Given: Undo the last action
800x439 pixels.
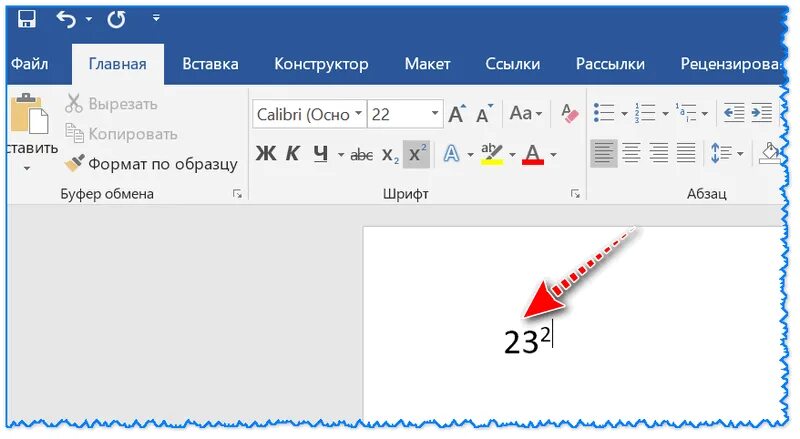Looking at the screenshot, I should coord(66,19).
